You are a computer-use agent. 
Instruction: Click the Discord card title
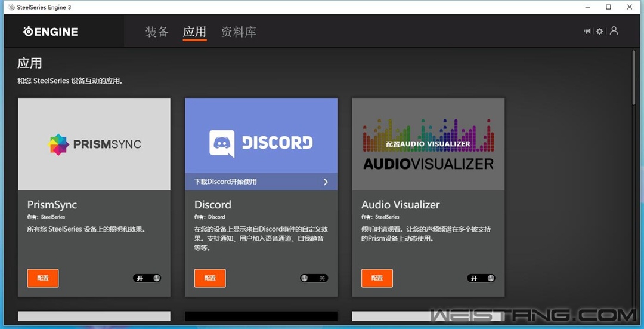pos(213,205)
